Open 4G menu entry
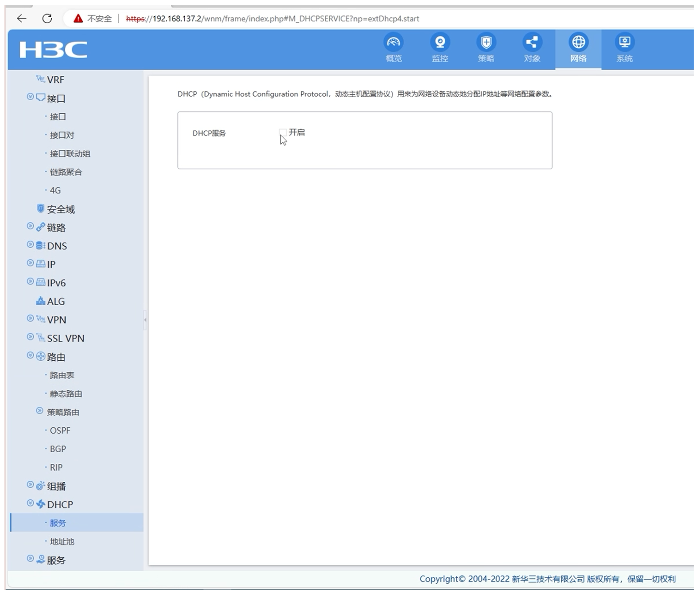 [55, 191]
